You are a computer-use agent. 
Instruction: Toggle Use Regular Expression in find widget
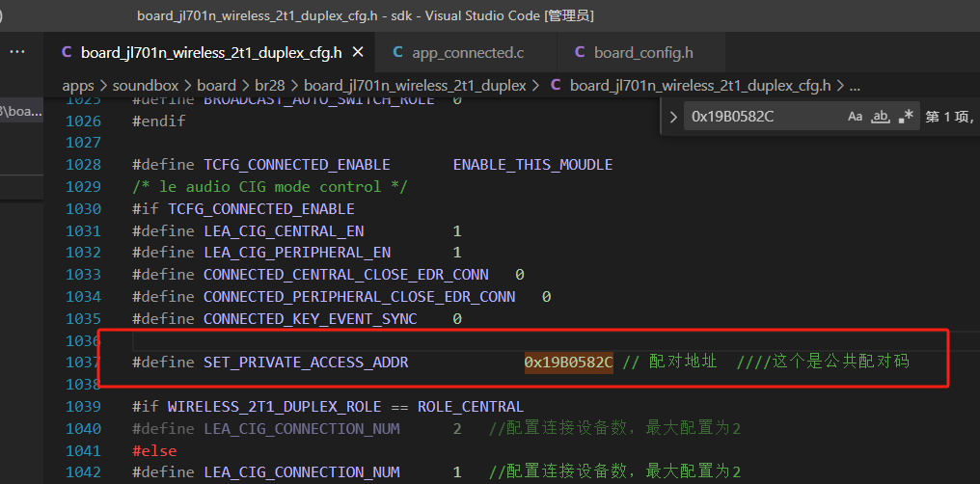906,116
